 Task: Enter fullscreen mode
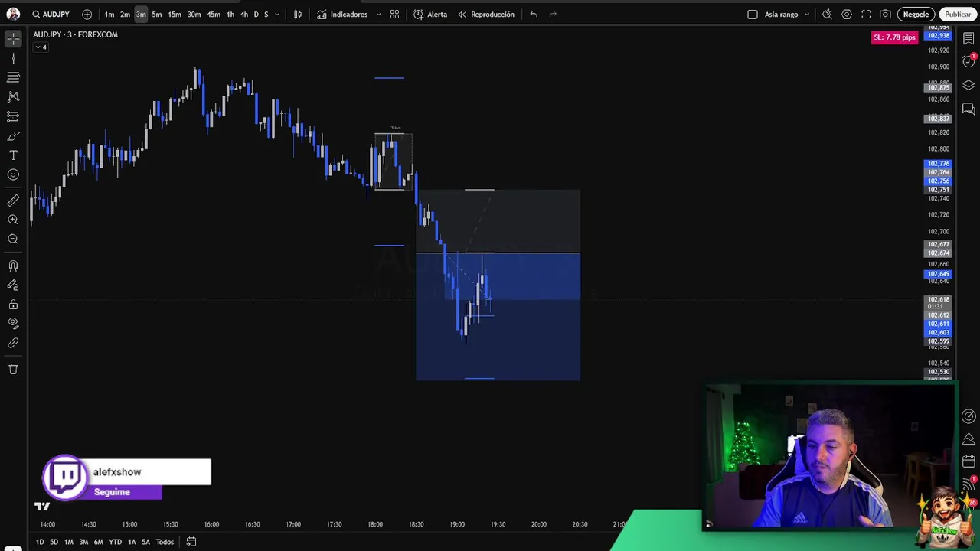tap(866, 14)
